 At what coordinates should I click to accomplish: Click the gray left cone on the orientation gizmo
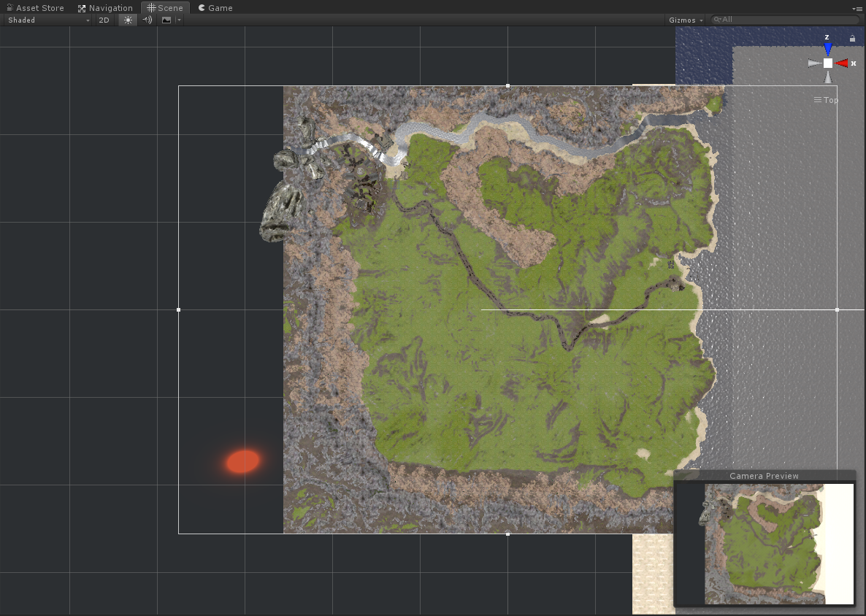(813, 63)
